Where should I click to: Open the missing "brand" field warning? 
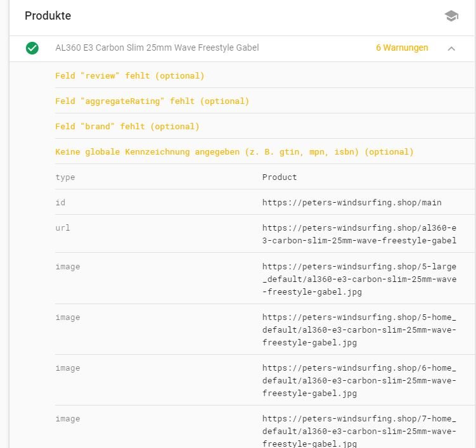coord(127,127)
